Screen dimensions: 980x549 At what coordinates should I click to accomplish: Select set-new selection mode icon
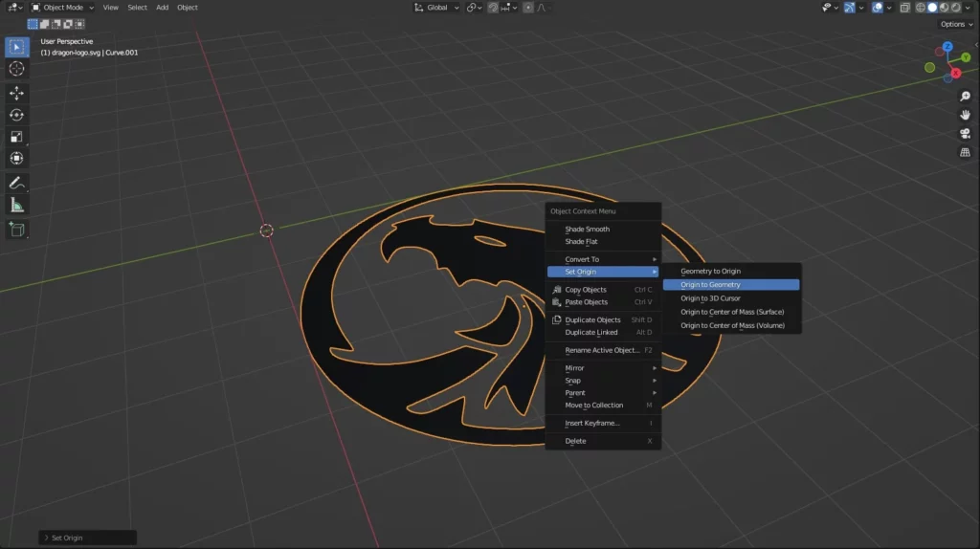[33, 24]
